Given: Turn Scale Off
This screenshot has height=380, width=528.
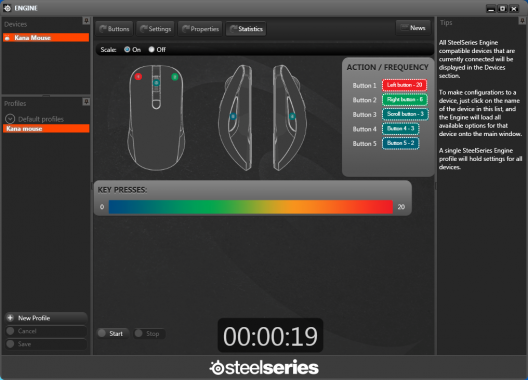Looking at the screenshot, I should tap(152, 50).
